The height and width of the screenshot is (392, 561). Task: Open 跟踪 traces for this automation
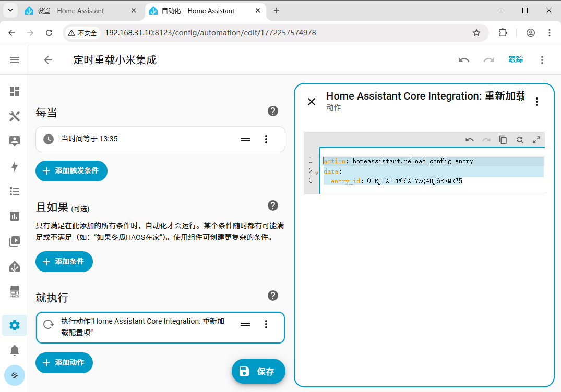click(516, 59)
